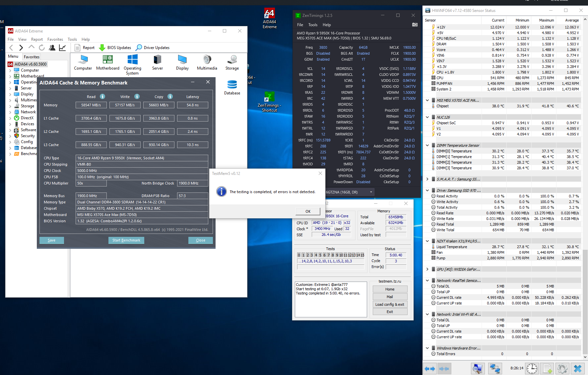Open the Help menu in ZenTimings

point(327,25)
